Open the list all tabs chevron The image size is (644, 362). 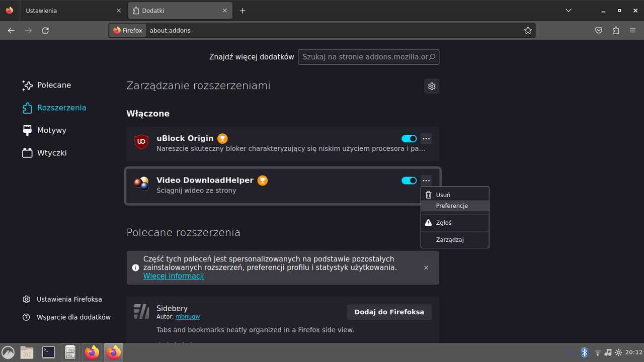(569, 11)
